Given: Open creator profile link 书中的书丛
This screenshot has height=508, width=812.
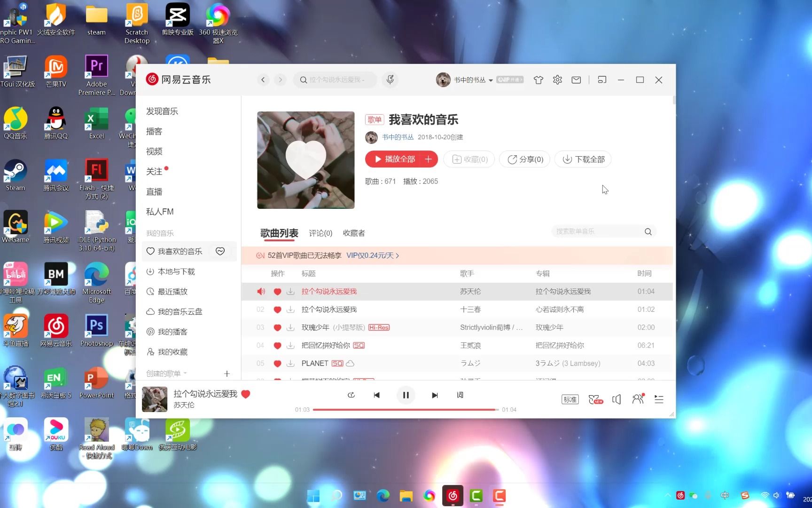Looking at the screenshot, I should pos(398,137).
